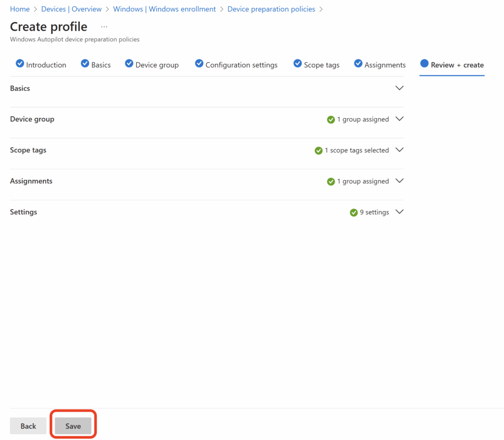
Task: Go to Home breadcrumb link
Action: 20,9
